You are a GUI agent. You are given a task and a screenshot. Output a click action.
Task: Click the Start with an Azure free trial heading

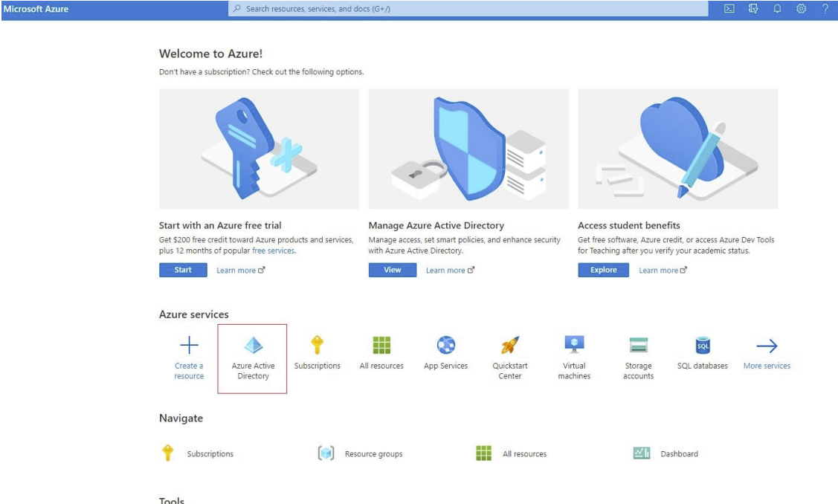[220, 225]
